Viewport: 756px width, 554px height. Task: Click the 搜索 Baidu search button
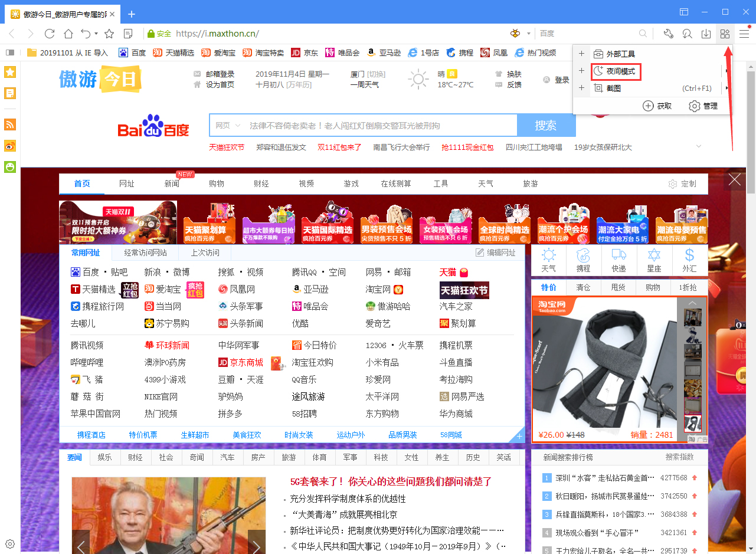(546, 125)
